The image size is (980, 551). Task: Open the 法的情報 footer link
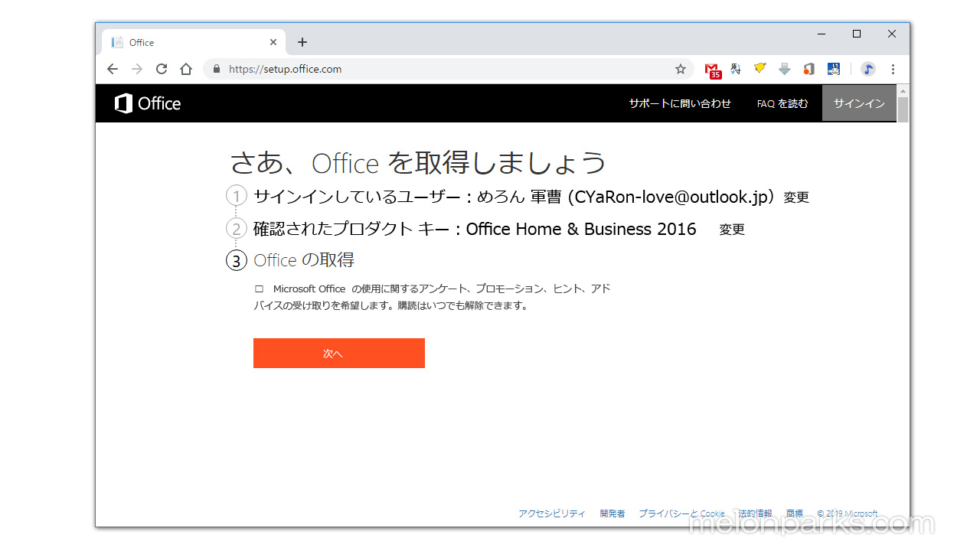coord(755,514)
